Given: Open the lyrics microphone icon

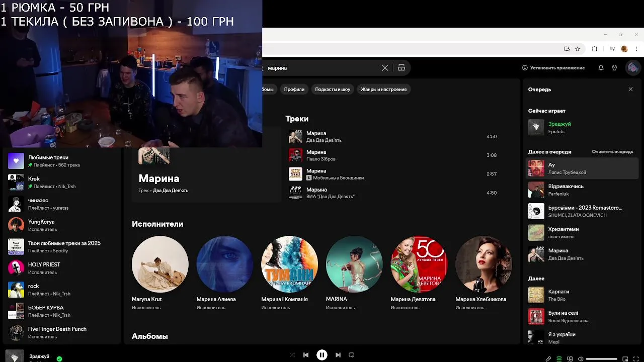Looking at the screenshot, I should [x=548, y=359].
